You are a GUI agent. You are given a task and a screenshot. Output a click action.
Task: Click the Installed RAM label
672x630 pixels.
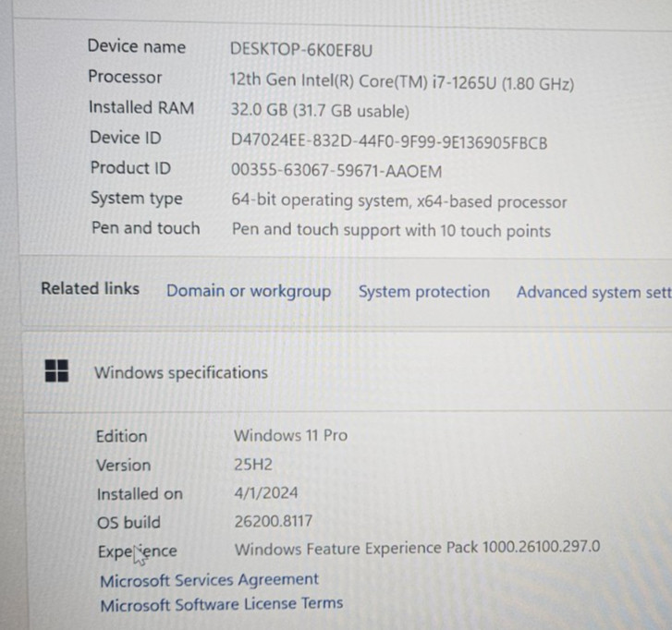point(141,107)
